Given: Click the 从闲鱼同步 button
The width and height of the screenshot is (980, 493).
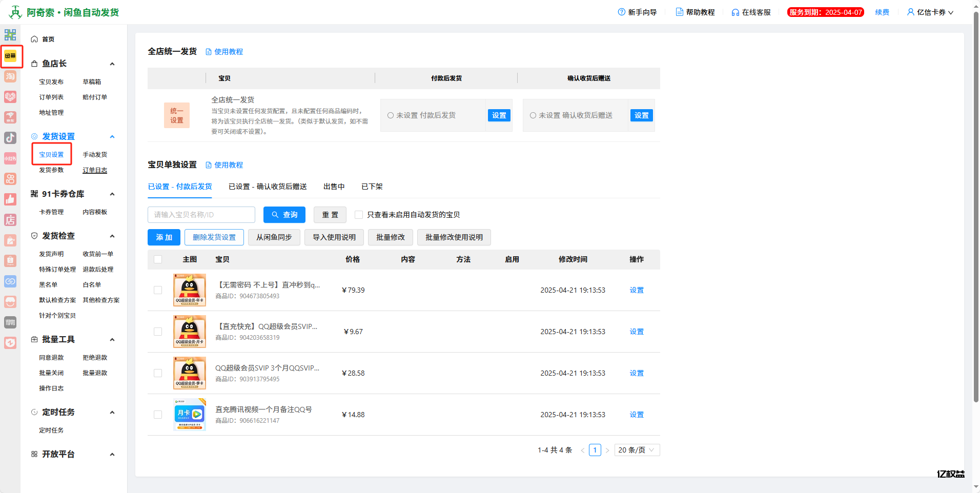Looking at the screenshot, I should pyautogui.click(x=274, y=237).
